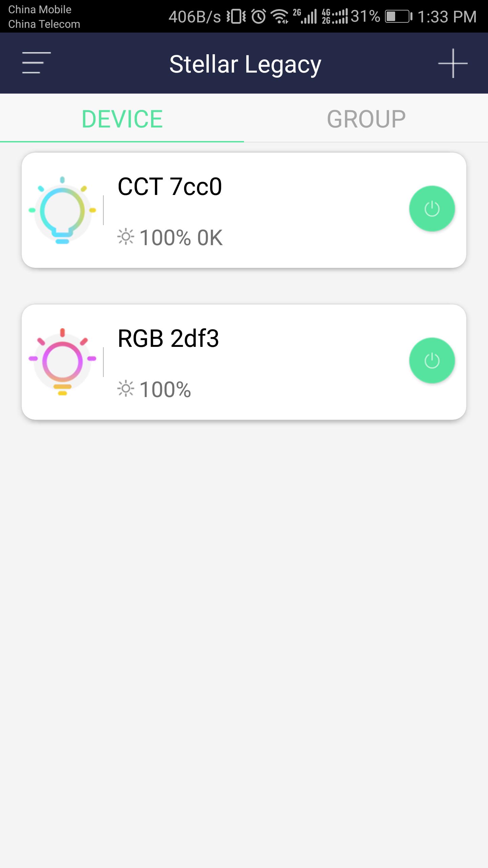Open the hamburger side menu

36,63
